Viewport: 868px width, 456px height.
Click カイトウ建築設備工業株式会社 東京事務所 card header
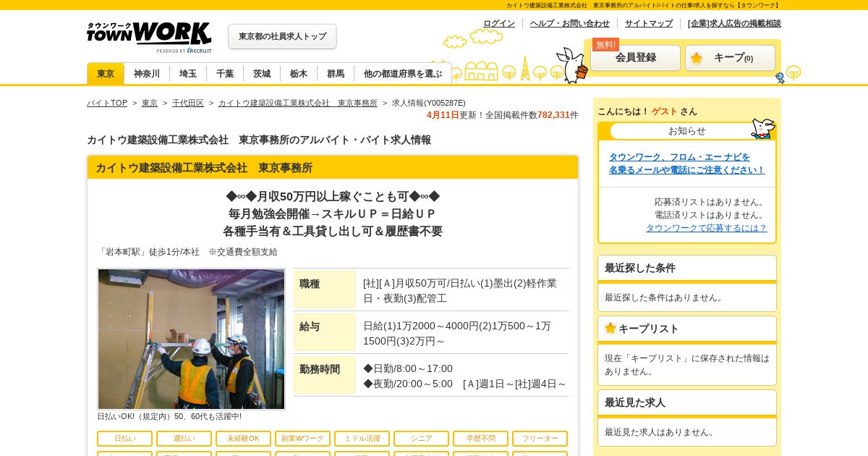333,167
